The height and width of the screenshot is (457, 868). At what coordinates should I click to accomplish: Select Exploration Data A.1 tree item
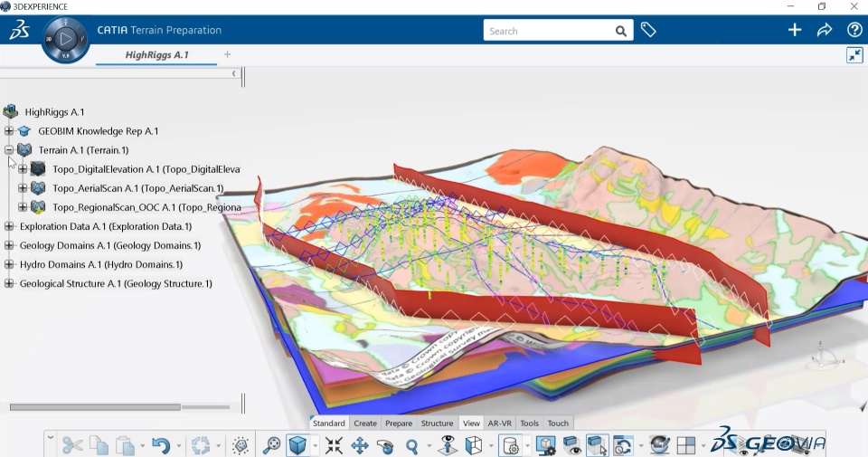click(x=106, y=226)
